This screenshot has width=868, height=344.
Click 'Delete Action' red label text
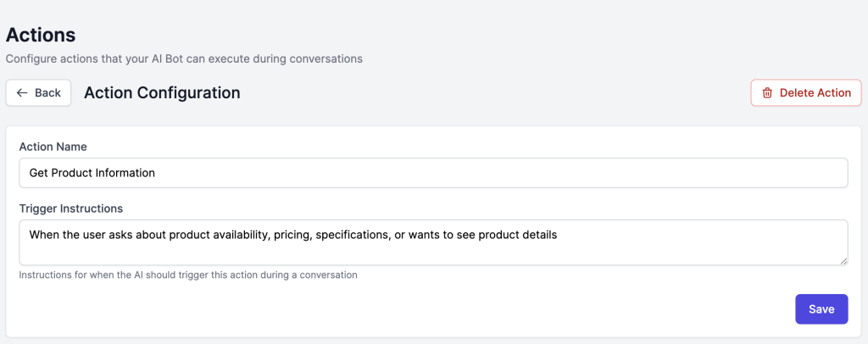pos(815,93)
